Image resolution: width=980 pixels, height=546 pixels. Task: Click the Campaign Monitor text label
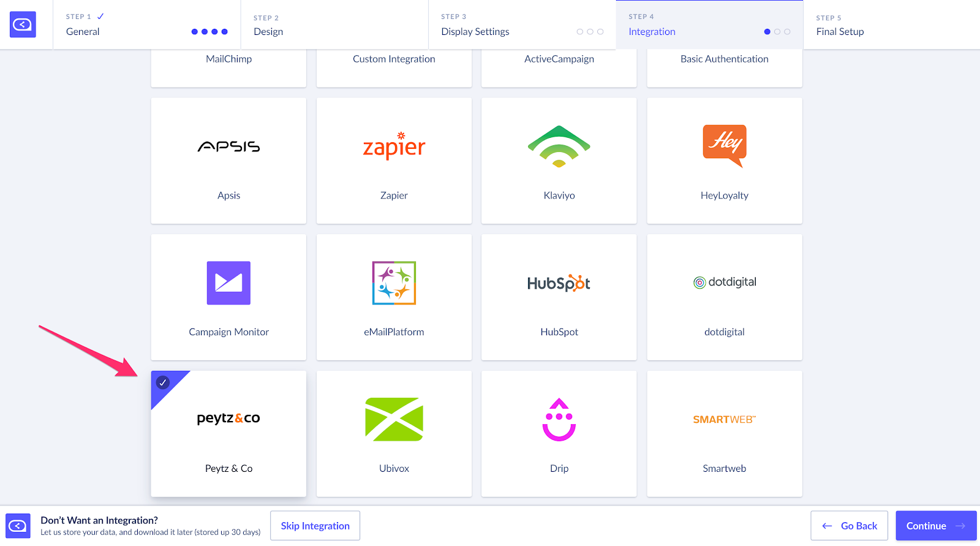pyautogui.click(x=228, y=332)
